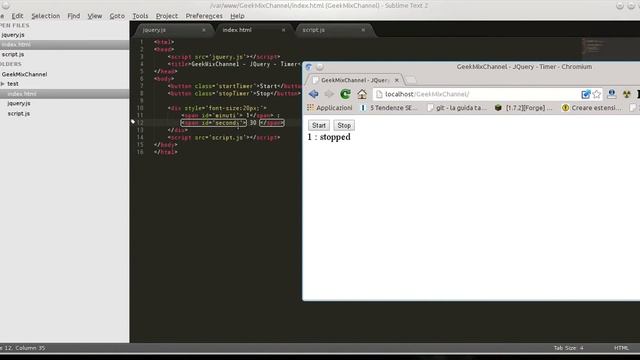Click the Chromium forward arrow
The image size is (640, 360).
[329, 94]
